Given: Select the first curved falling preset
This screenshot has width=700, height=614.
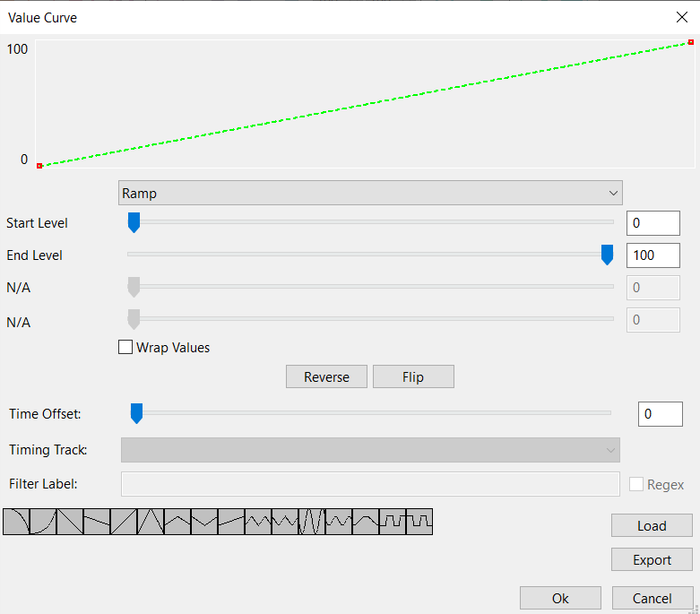Looking at the screenshot, I should tap(16, 522).
